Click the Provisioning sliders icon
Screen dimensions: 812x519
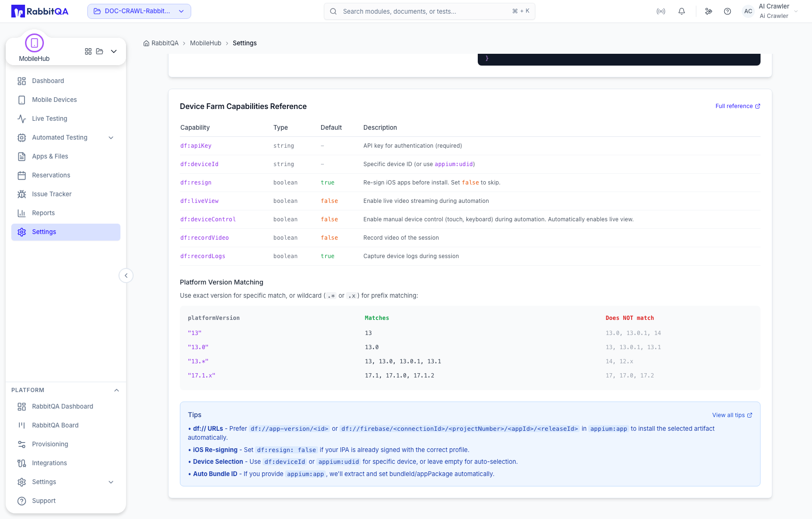(22, 444)
